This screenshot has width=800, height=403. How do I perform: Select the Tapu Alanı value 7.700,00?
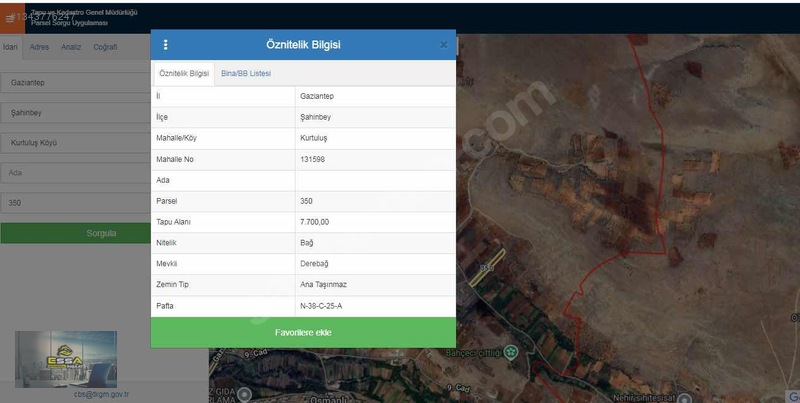click(314, 222)
